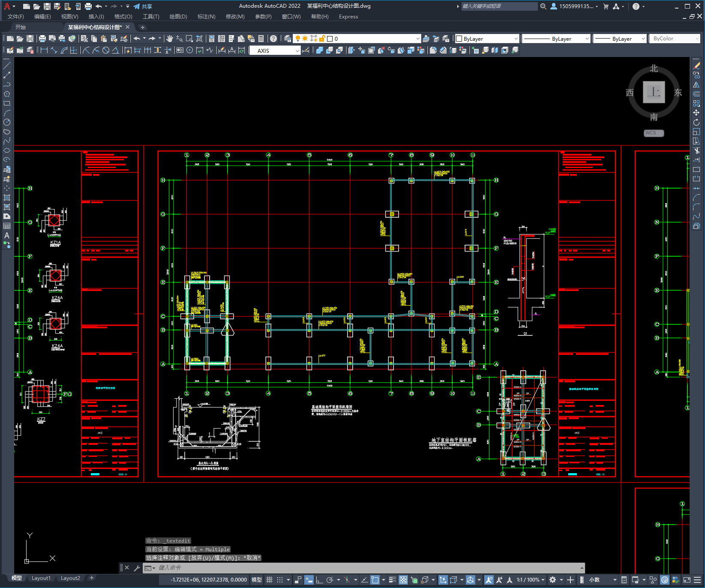This screenshot has height=588, width=705.
Task: Click the WCS label under the ViewCube
Action: tap(654, 133)
